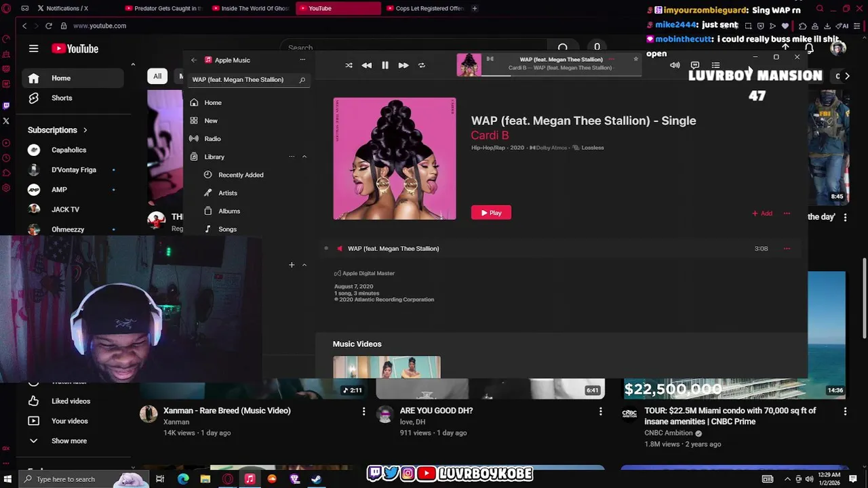The width and height of the screenshot is (868, 488).
Task: Favorite the now playing song star
Action: click(635, 59)
